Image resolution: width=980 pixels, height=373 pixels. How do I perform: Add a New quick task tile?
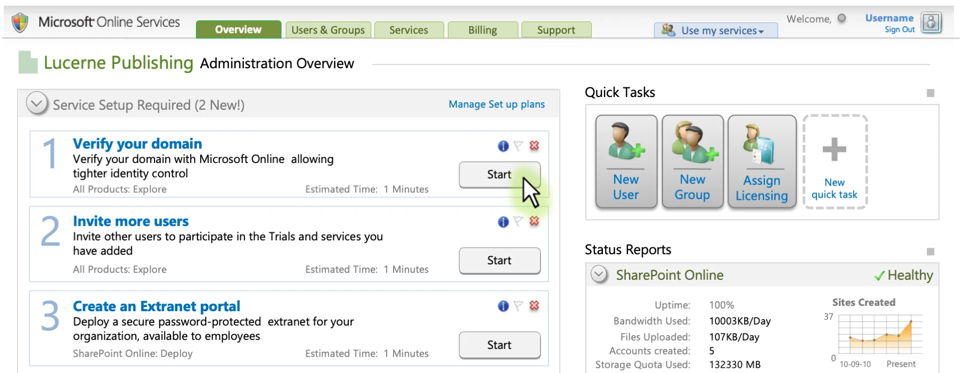coord(835,161)
